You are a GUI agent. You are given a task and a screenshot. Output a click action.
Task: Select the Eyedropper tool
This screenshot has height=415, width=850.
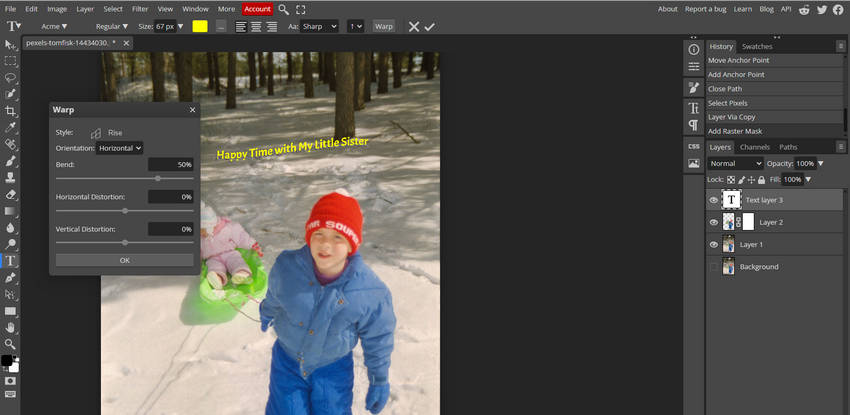pos(10,127)
